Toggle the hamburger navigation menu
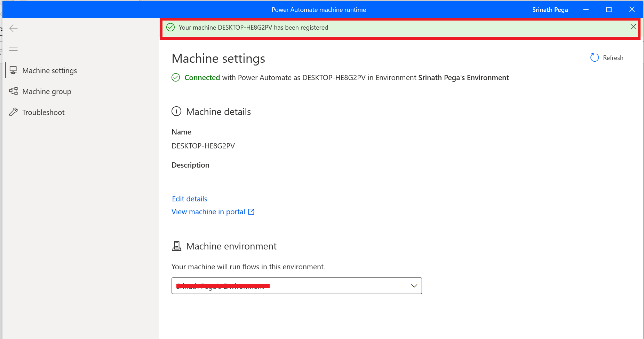Image resolution: width=644 pixels, height=339 pixels. pos(14,49)
